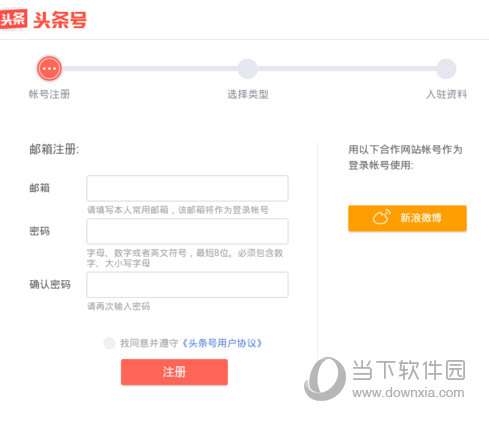Open the 《头条号用户协议》 link
Viewport: 489px width, 422px height.
[x=222, y=343]
